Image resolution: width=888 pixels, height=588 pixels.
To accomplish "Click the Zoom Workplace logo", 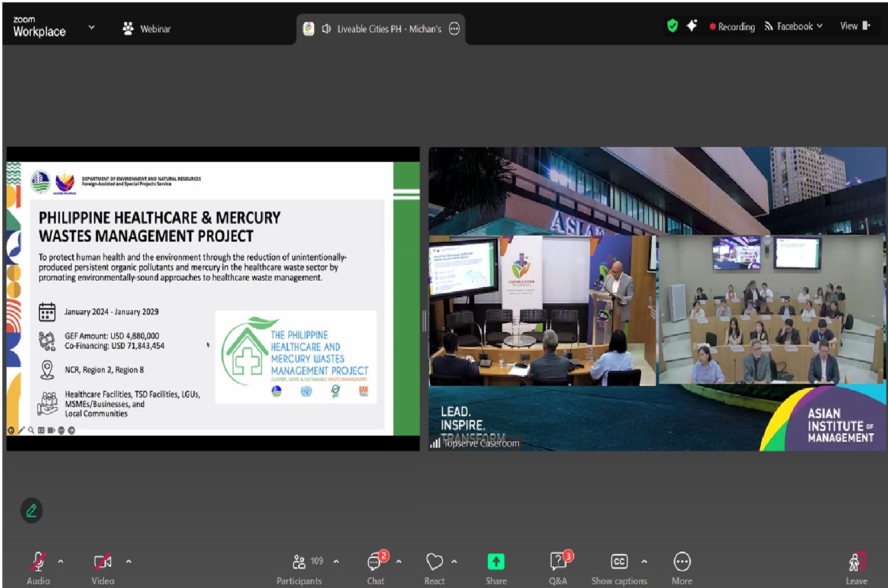I will [x=39, y=27].
